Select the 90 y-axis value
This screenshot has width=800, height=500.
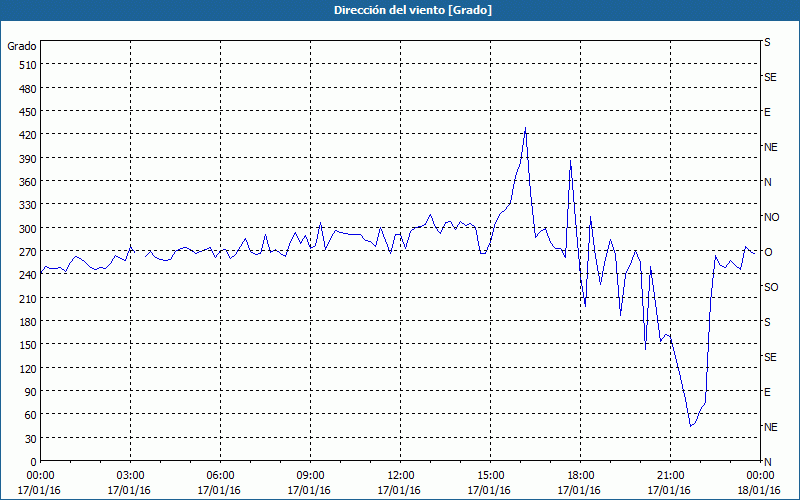(31, 391)
